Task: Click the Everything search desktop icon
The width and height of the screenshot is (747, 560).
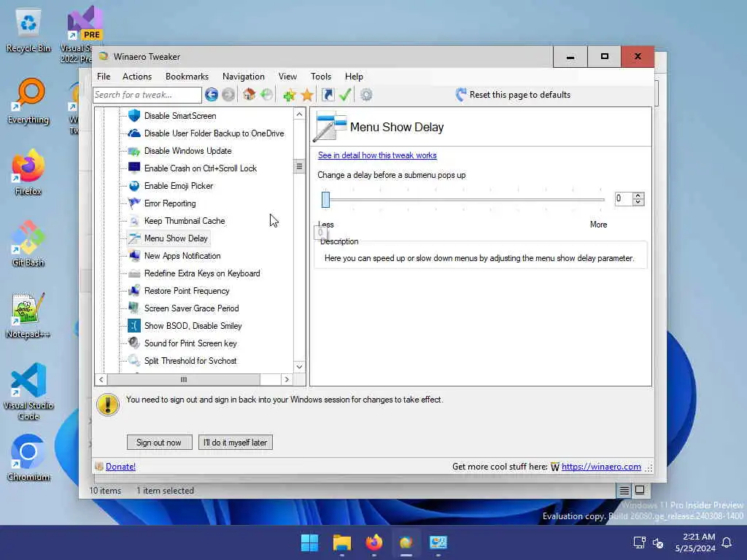Action: tap(28, 101)
